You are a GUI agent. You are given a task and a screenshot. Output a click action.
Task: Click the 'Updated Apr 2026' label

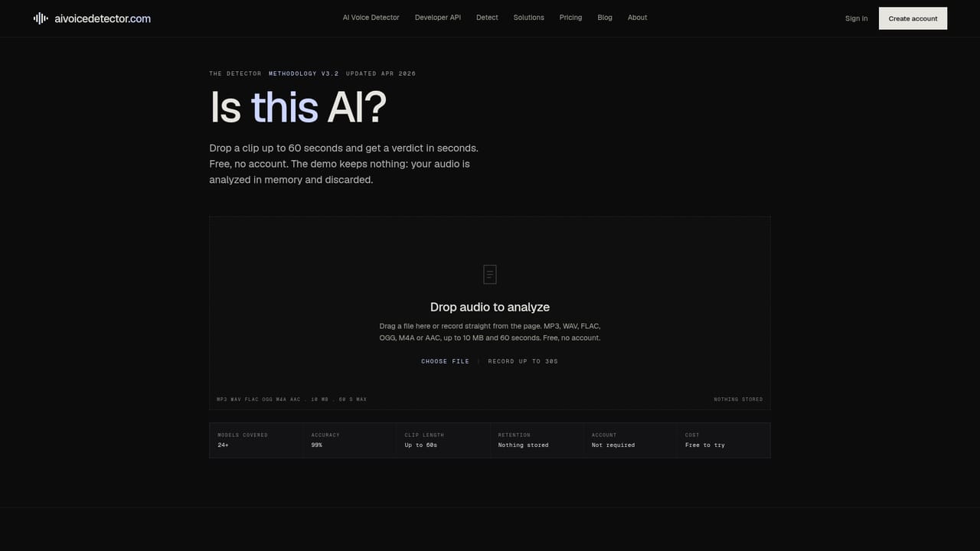(381, 73)
